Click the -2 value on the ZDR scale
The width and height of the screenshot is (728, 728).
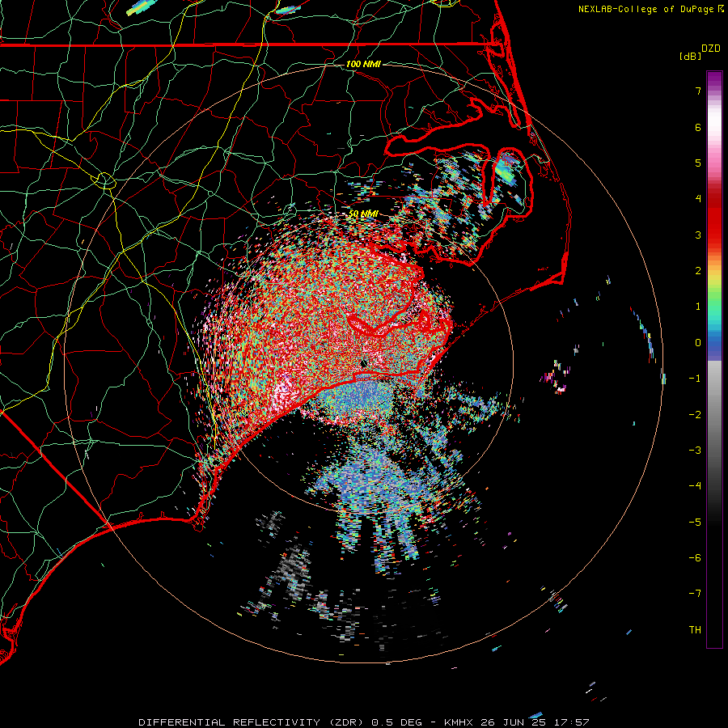[695, 415]
